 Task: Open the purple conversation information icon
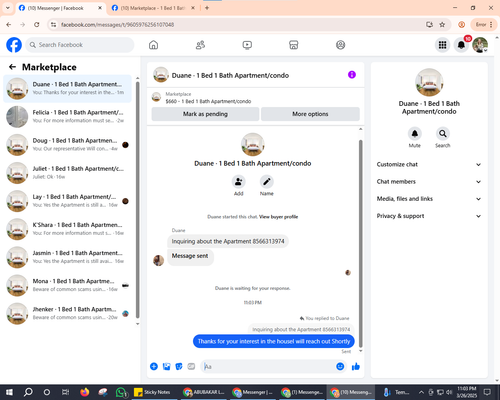352,75
